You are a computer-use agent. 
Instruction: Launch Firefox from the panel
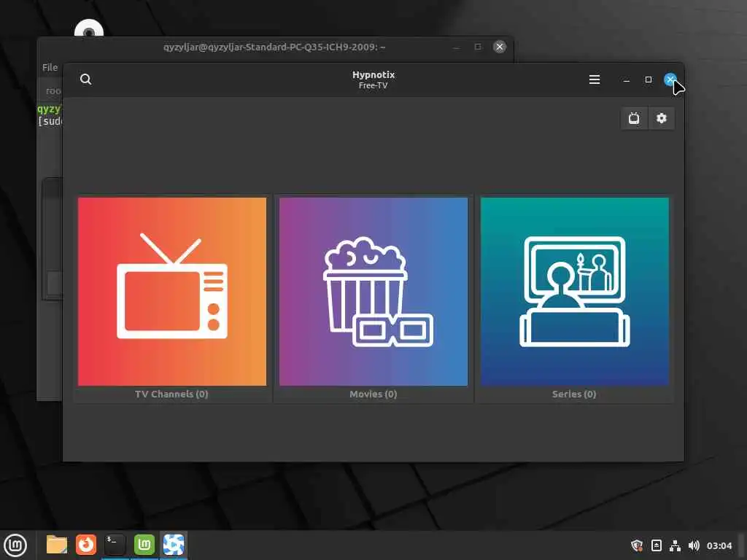point(86,545)
